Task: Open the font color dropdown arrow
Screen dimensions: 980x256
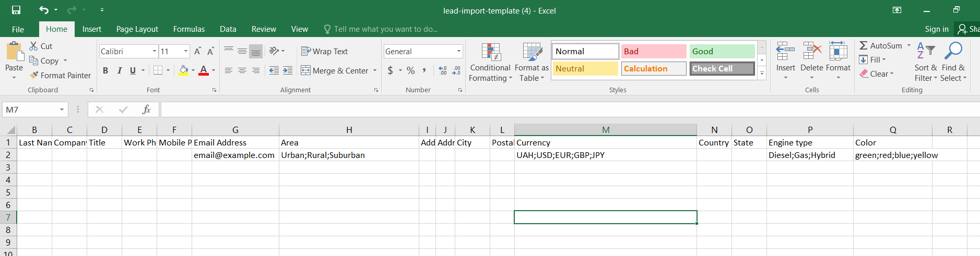Action: 214,70
